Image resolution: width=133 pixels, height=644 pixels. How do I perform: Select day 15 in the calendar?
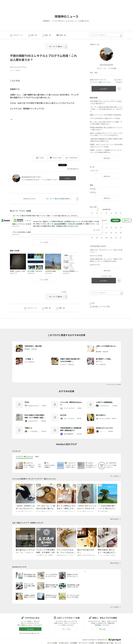coord(111,228)
